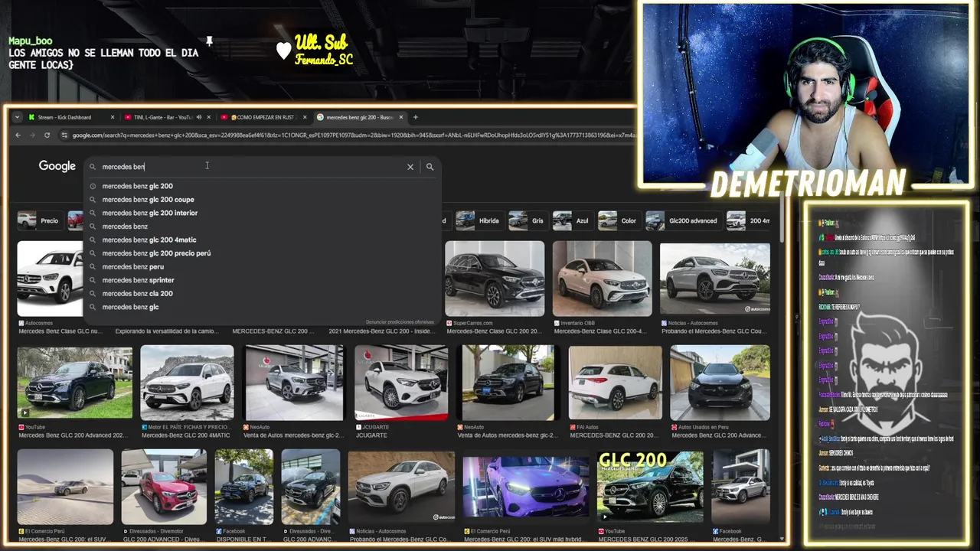Image resolution: width=980 pixels, height=551 pixels.
Task: Select the Azul color filter chip
Action: (572, 220)
